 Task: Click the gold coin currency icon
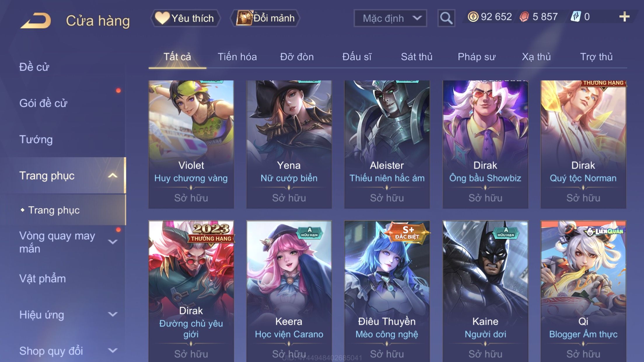(x=473, y=17)
